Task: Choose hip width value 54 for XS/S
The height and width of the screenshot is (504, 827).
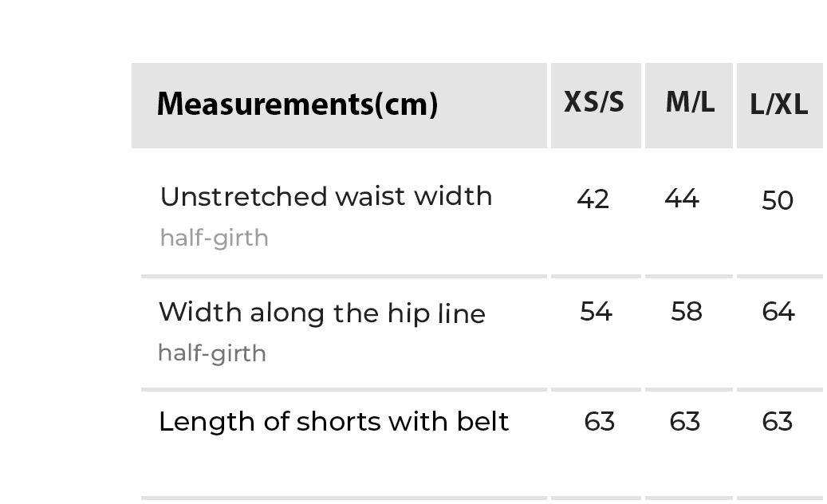Action: [596, 311]
